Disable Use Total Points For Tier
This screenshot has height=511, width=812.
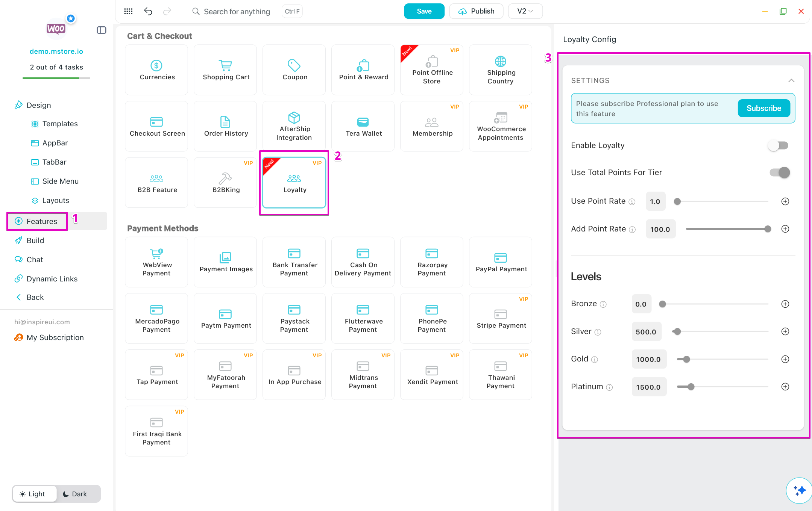(x=779, y=172)
